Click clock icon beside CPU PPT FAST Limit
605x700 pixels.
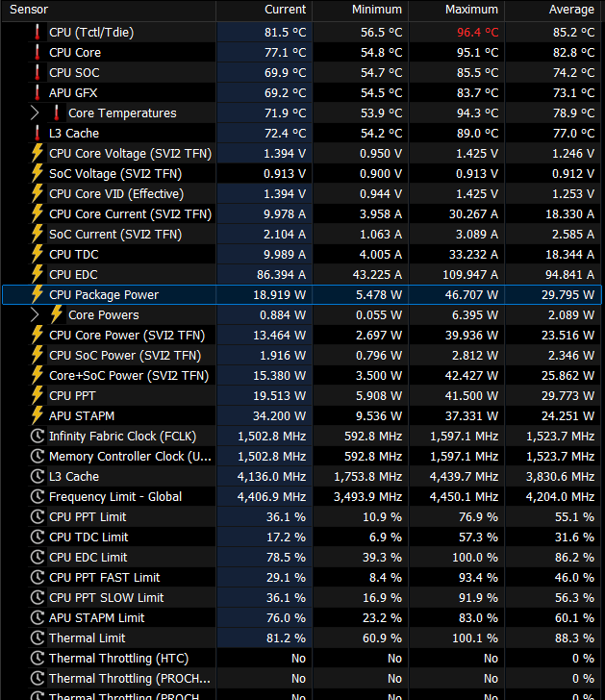click(x=38, y=577)
